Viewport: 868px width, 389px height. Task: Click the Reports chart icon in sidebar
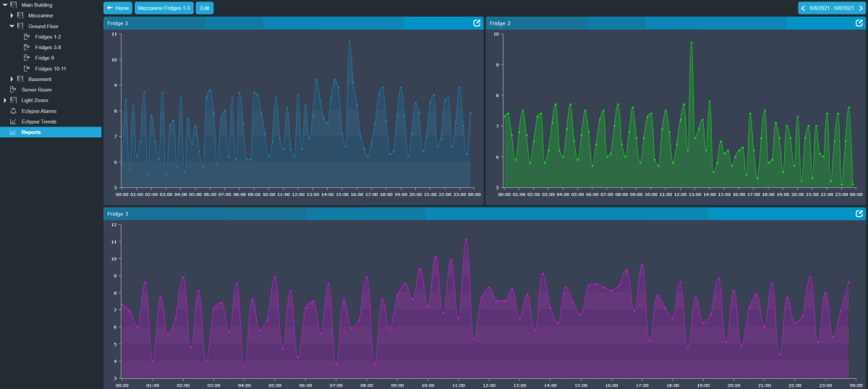(13, 132)
